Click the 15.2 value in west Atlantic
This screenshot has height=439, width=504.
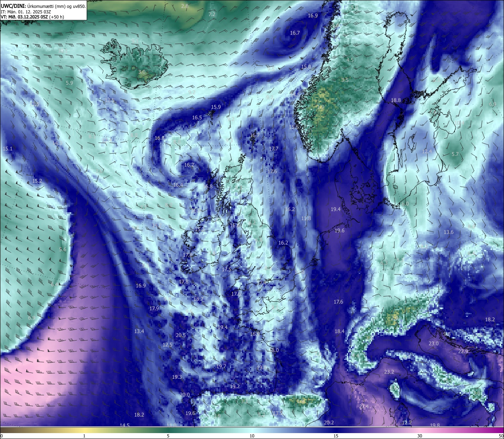37,181
